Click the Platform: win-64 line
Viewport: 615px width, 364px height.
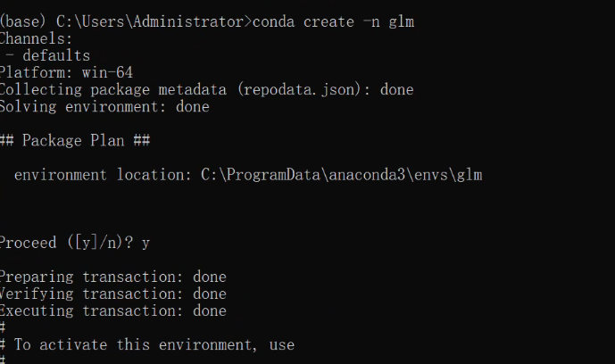click(66, 72)
